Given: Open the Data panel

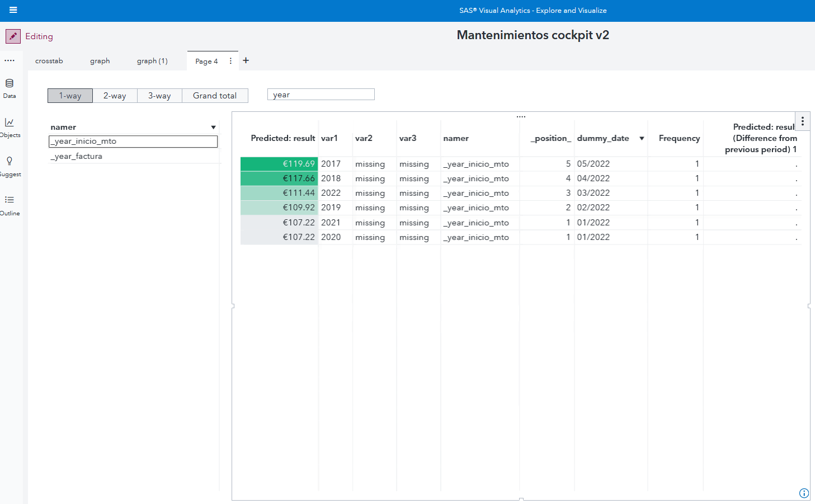Looking at the screenshot, I should (9, 88).
